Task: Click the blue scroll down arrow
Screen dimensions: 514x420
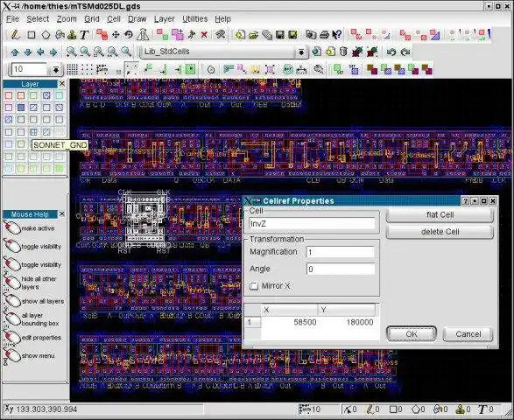Action: point(27,52)
